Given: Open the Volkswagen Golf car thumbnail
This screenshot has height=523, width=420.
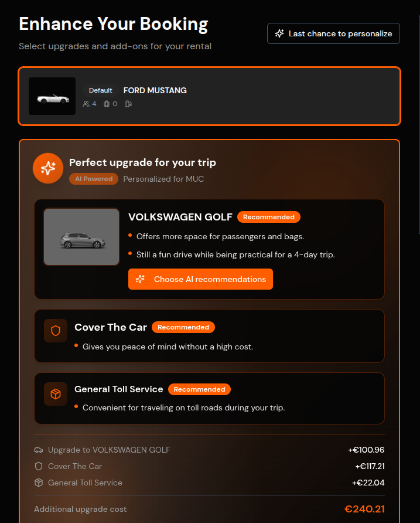Looking at the screenshot, I should click(81, 237).
